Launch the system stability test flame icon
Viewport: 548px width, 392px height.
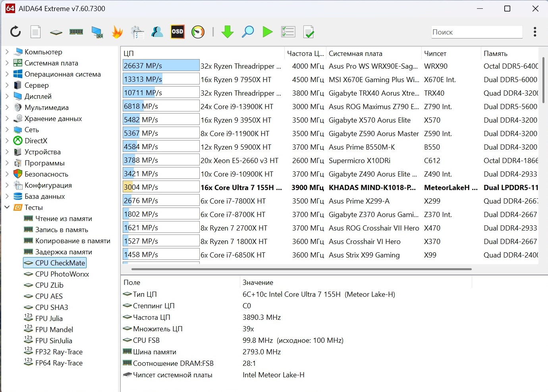(117, 32)
